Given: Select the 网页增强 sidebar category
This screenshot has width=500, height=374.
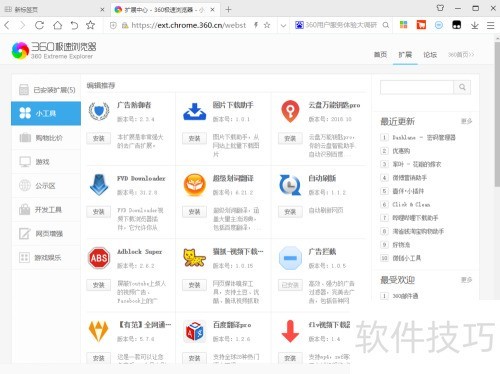Looking at the screenshot, I should coord(46,234).
